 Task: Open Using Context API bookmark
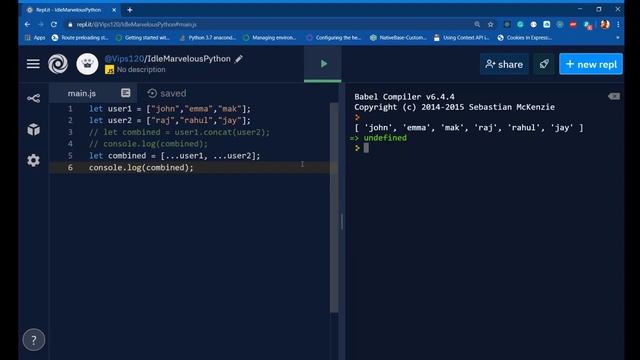coord(461,38)
